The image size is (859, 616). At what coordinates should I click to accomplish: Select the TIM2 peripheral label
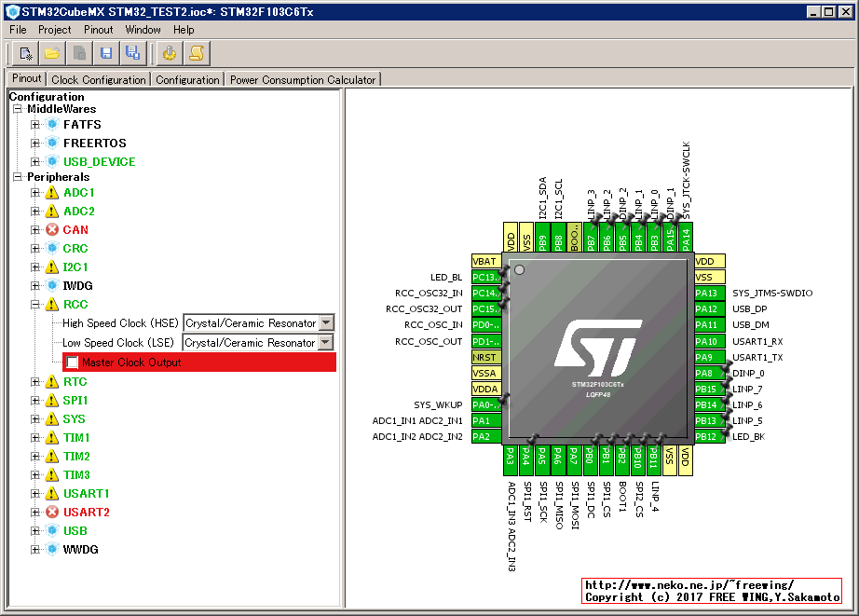click(76, 456)
